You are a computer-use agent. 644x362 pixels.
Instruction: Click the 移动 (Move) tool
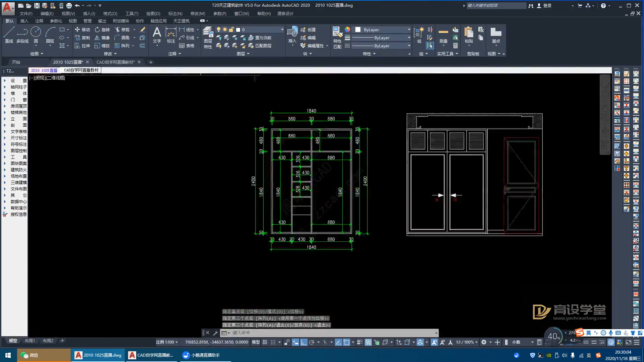82,29
